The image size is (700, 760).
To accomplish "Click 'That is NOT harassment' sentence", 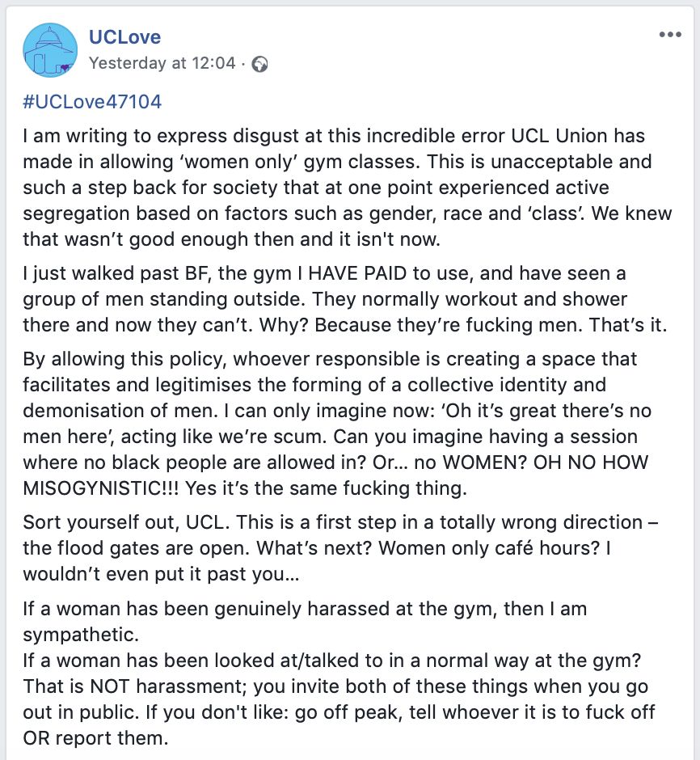I will pos(136,686).
